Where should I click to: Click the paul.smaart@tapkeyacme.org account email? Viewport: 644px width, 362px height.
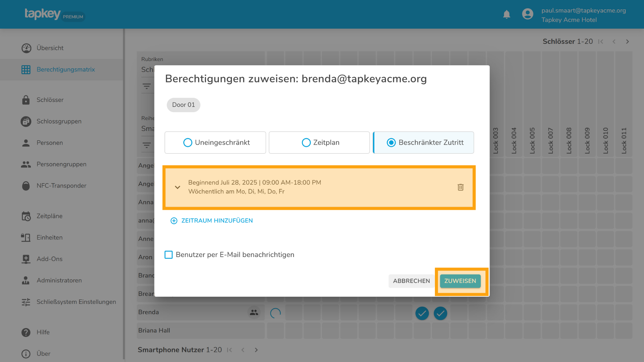[x=584, y=10]
